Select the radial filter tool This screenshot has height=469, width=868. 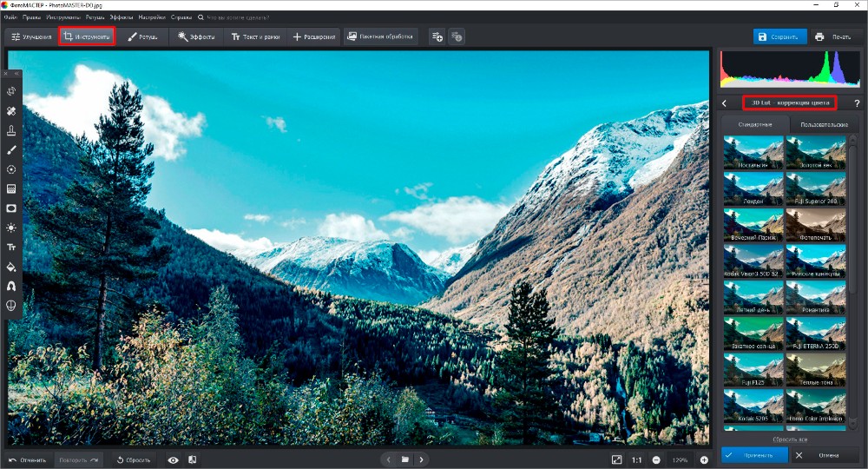click(x=11, y=169)
